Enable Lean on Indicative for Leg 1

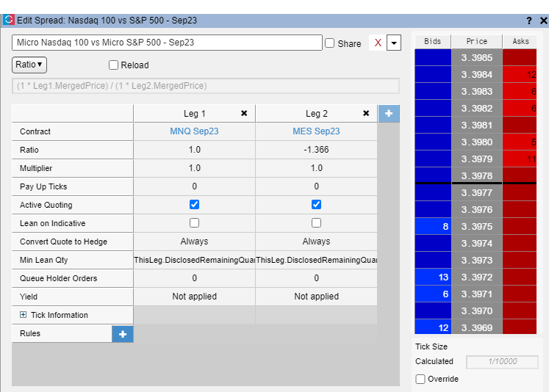coord(194,222)
